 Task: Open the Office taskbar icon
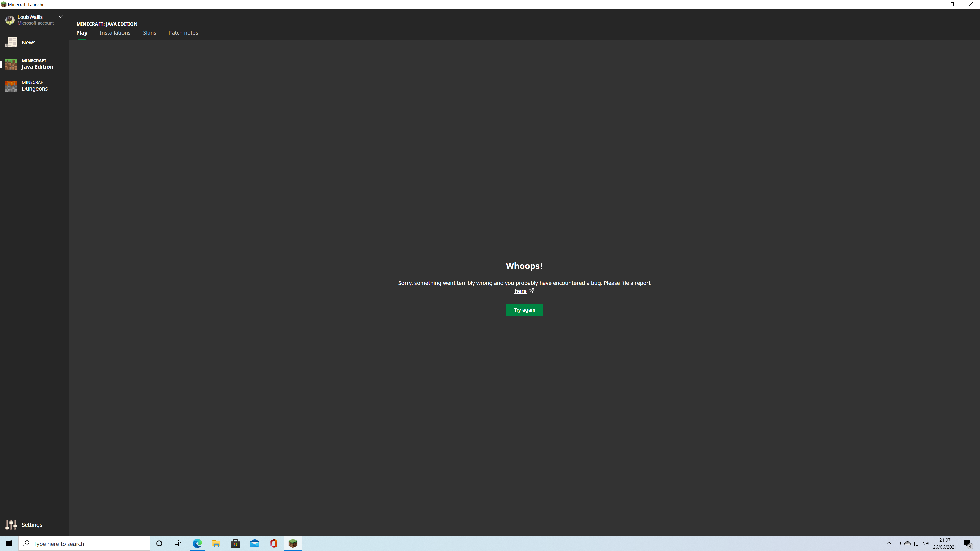[x=274, y=543]
